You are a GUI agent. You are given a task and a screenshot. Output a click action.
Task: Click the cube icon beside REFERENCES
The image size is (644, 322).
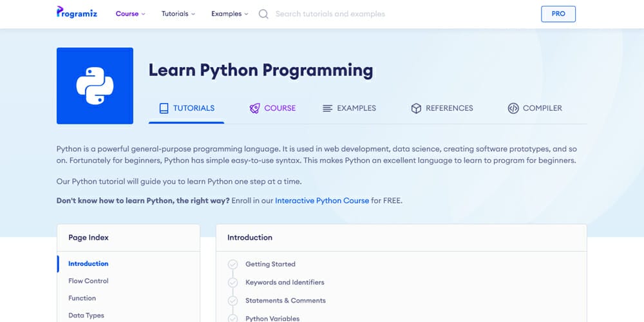(416, 108)
